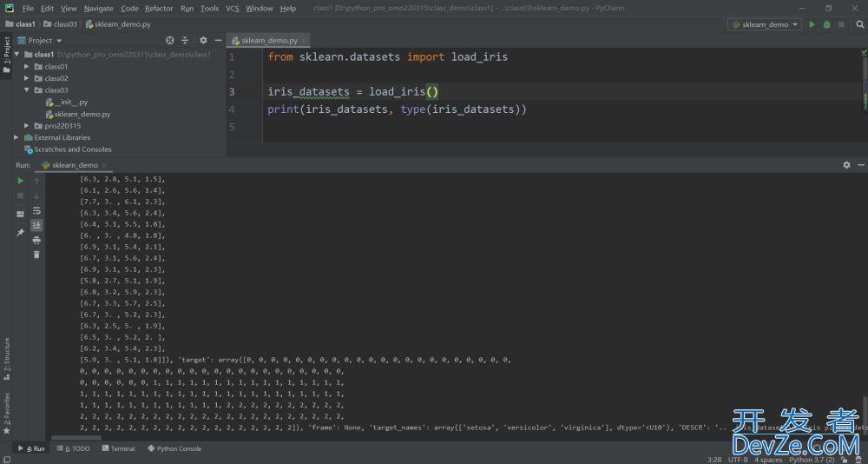Click the Up the Stack Trace arrow
The image size is (868, 464).
click(x=36, y=181)
